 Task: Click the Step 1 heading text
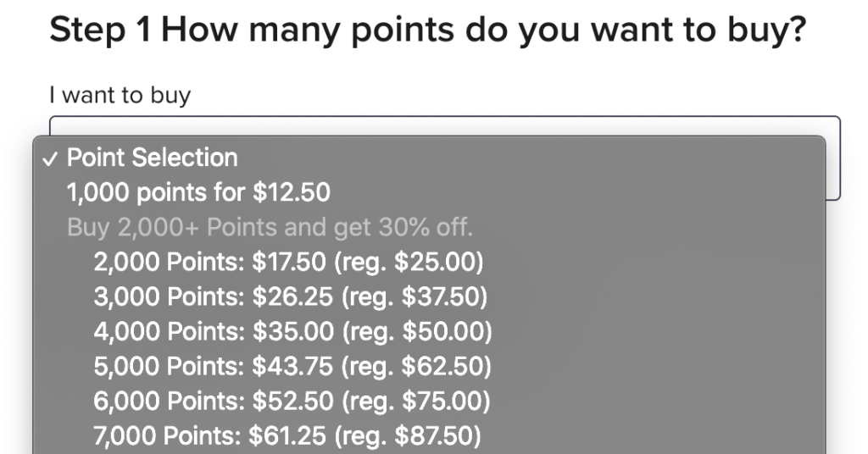426,31
